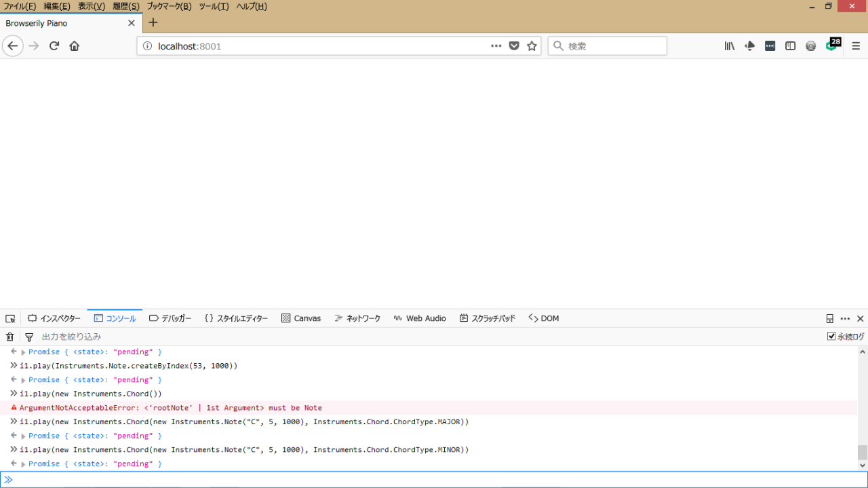Screen dimensions: 868x488
Task: Switch to the インスペクター tab
Action: [x=54, y=318]
